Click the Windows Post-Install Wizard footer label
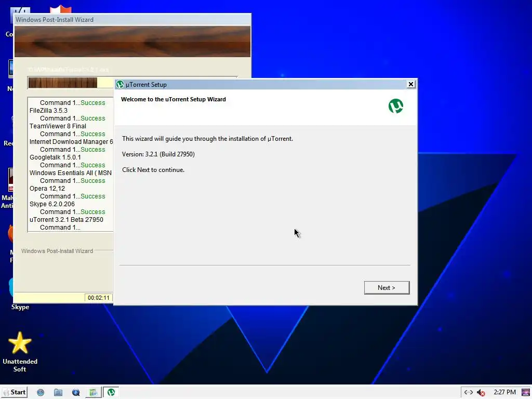The width and height of the screenshot is (532, 399). pyautogui.click(x=57, y=251)
